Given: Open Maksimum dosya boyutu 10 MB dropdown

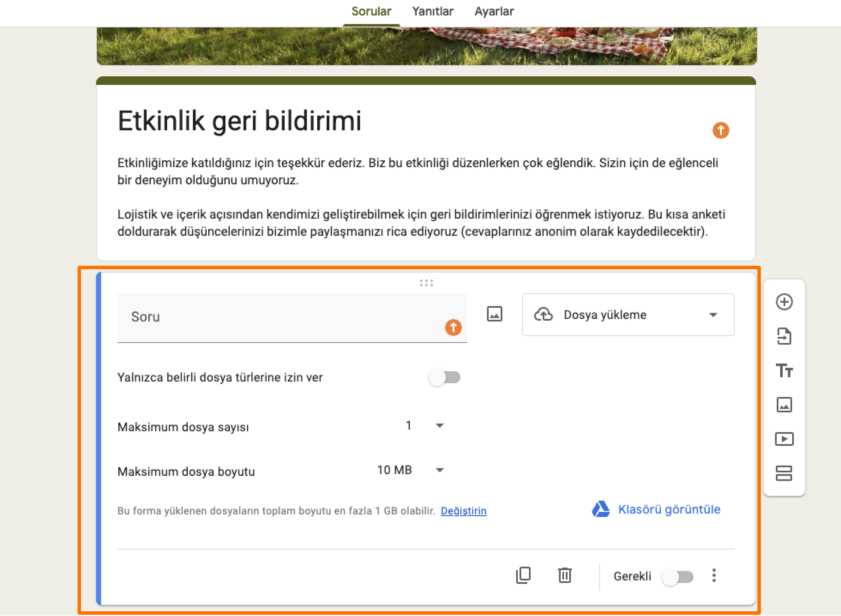Looking at the screenshot, I should point(410,470).
